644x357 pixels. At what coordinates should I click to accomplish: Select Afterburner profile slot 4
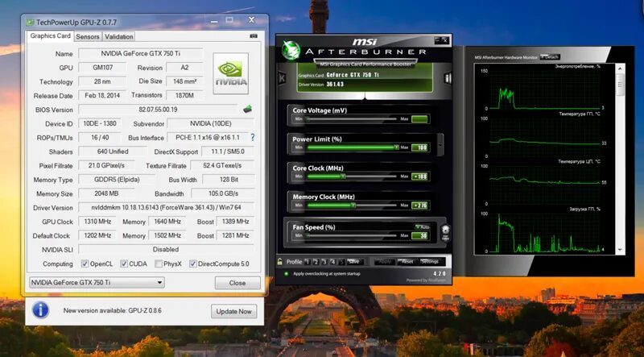(332, 262)
